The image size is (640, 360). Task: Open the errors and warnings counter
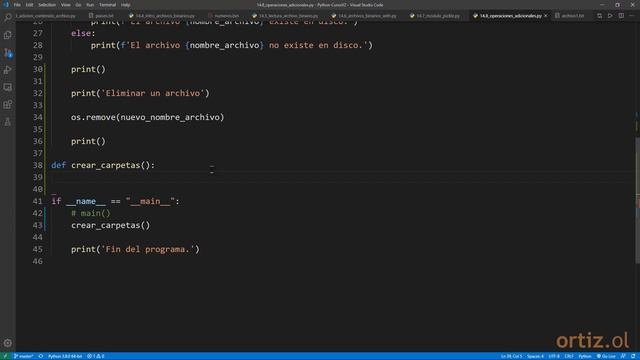tap(96, 356)
